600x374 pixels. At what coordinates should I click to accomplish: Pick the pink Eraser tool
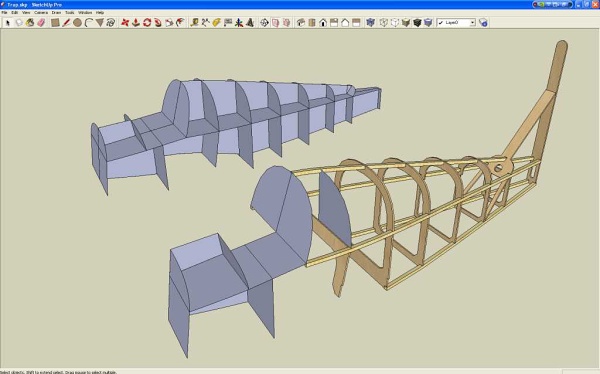41,23
